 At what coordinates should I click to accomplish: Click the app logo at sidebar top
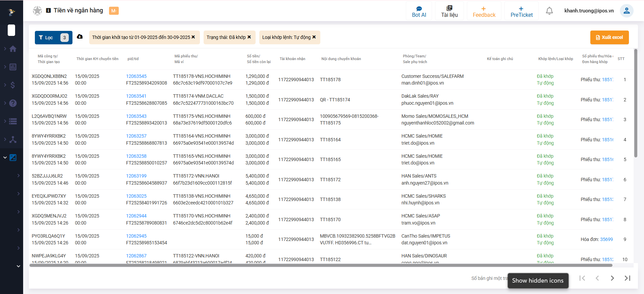(11, 12)
